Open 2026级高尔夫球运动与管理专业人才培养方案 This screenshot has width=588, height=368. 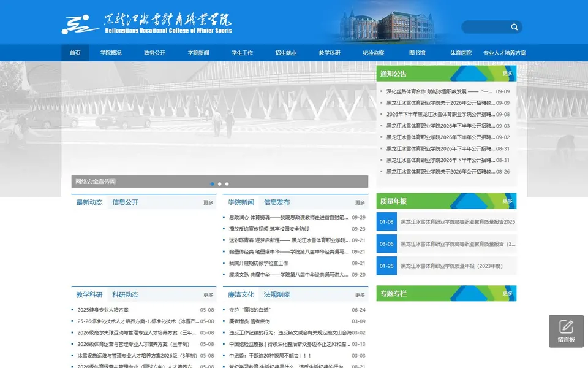[x=137, y=332]
